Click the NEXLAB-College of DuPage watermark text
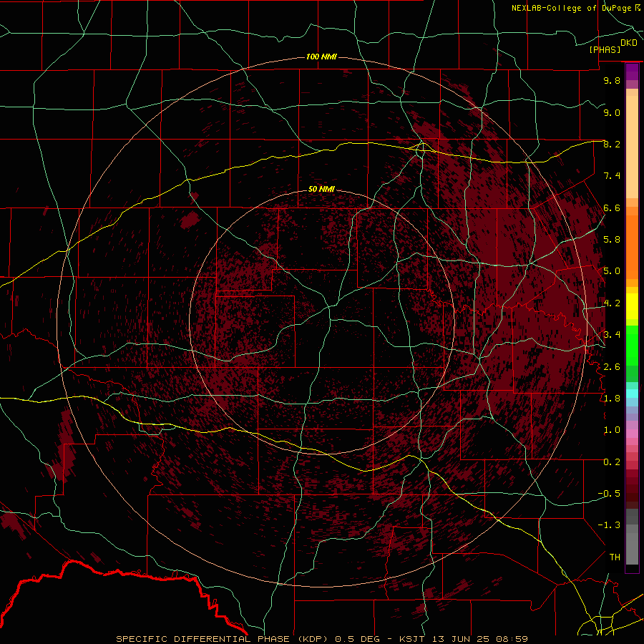Viewport: 644px width, 644px height. pos(571,8)
